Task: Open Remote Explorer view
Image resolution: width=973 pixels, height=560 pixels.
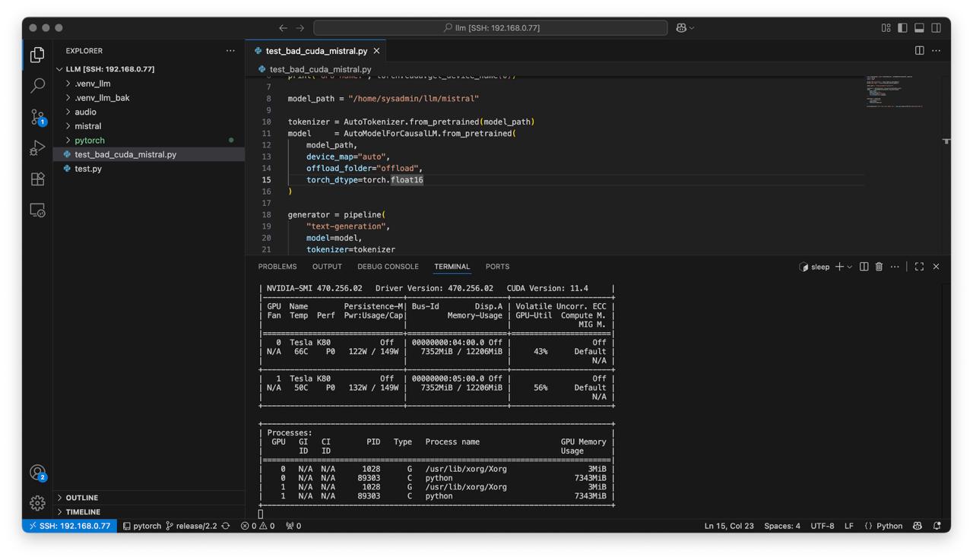Action: [37, 210]
